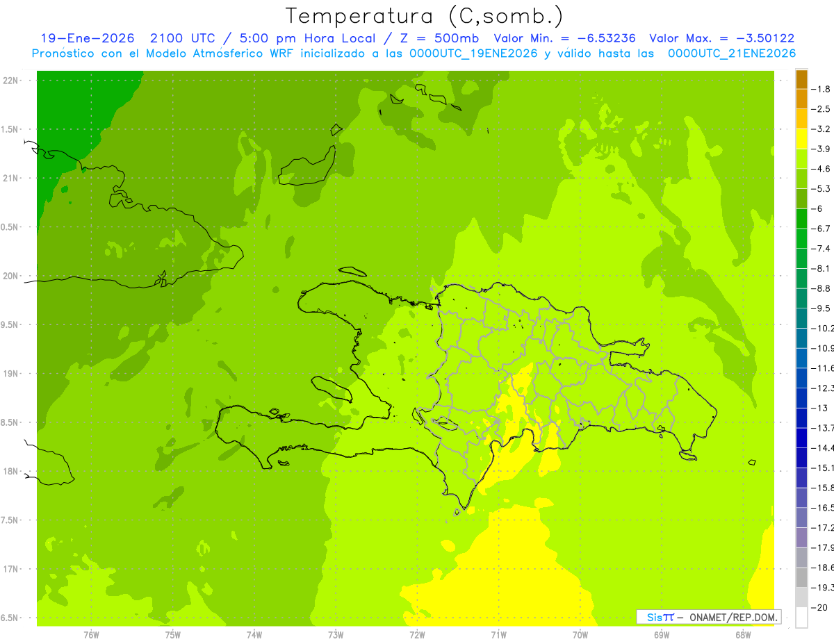
Task: Click the -12.3 colorbar label
Action: [x=823, y=388]
